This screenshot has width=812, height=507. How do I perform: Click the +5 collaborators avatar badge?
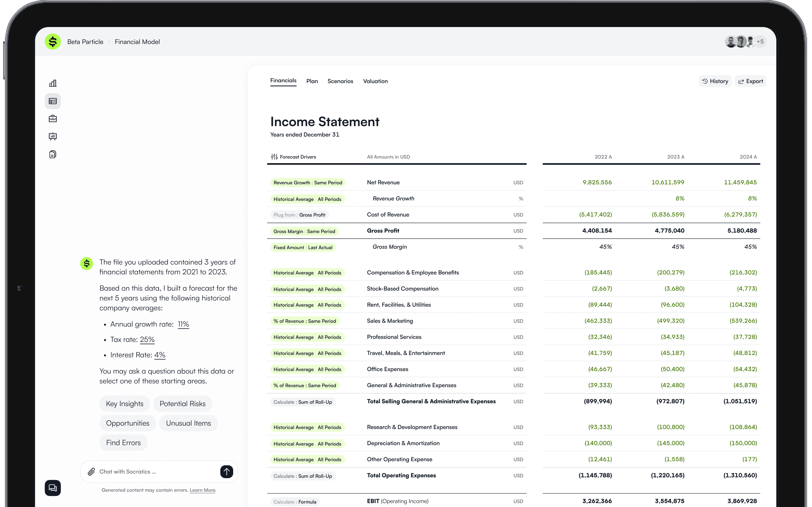[x=760, y=41]
